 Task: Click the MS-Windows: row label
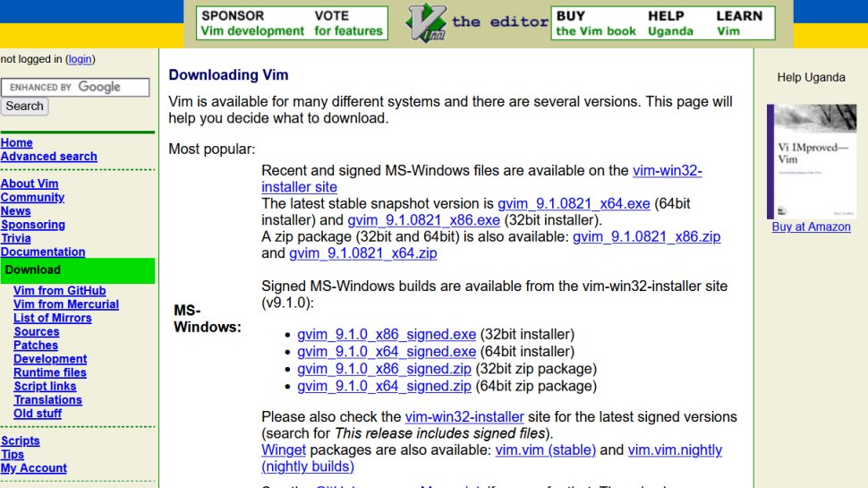[208, 319]
